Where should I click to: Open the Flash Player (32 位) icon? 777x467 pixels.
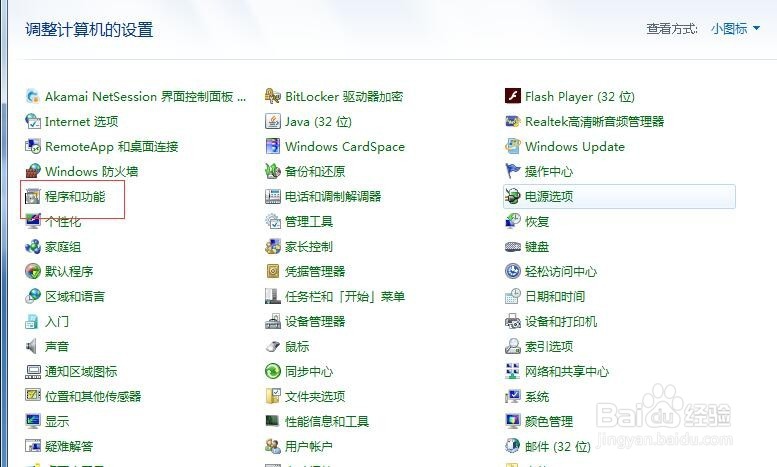(x=512, y=96)
